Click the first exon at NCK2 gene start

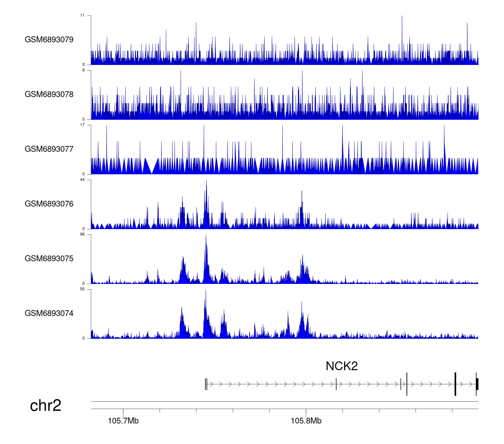(206, 384)
